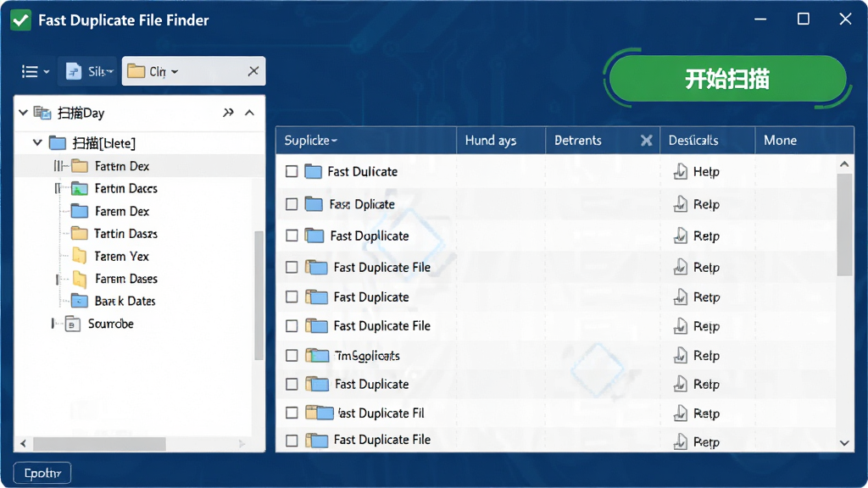The width and height of the screenshot is (868, 488).
Task: Collapse the 扫描[blete] folder node
Action: [37, 142]
